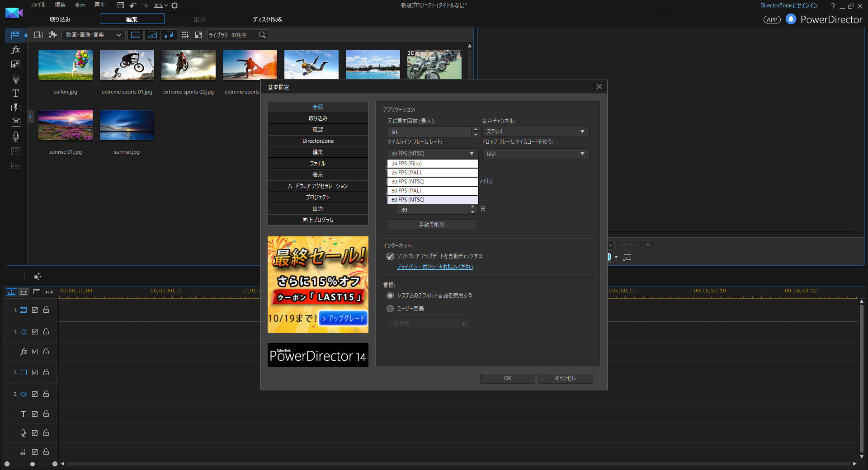Image resolution: width=868 pixels, height=470 pixels.
Task: Click the Import media icon
Action: (x=38, y=35)
